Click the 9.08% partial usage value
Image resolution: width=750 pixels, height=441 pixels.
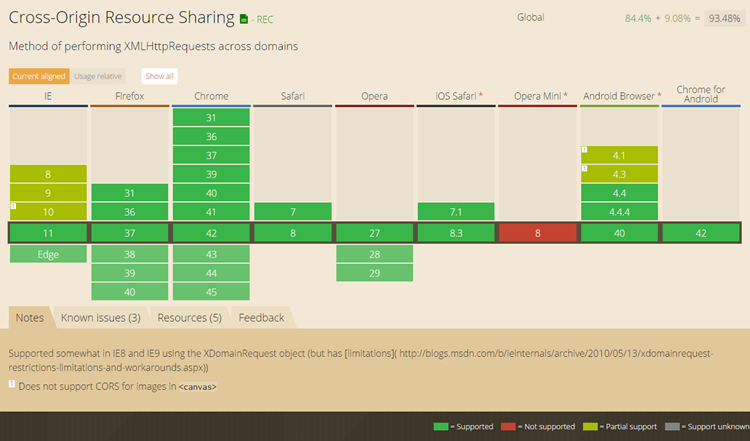[x=677, y=19]
